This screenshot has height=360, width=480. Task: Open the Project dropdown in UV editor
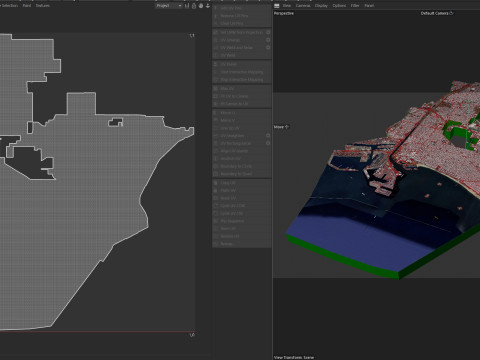click(169, 6)
